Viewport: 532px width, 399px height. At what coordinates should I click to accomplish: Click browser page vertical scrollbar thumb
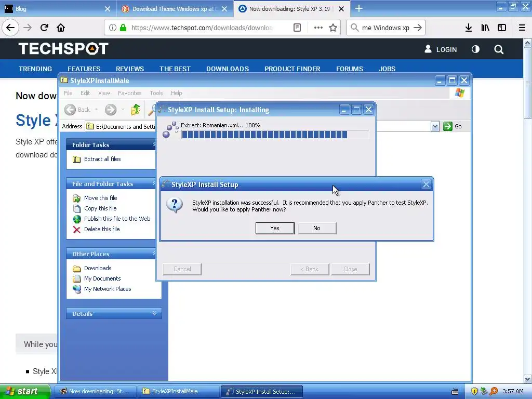tap(528, 84)
